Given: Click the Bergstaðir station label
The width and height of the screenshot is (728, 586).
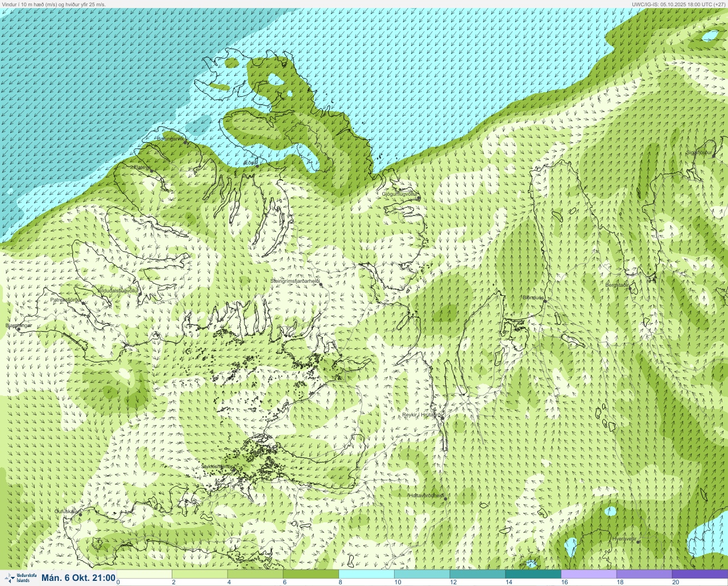Looking at the screenshot, I should point(617,284).
